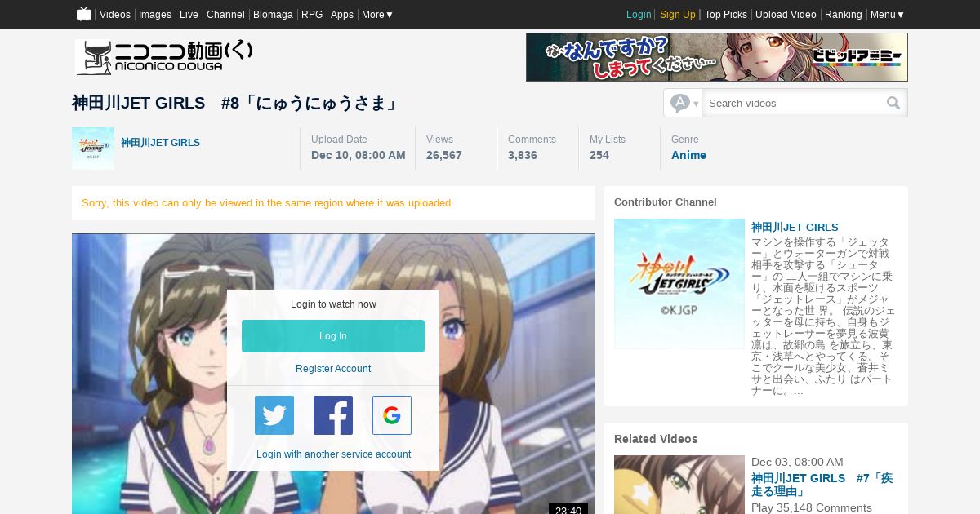Open Channel in the top navigation

225,14
